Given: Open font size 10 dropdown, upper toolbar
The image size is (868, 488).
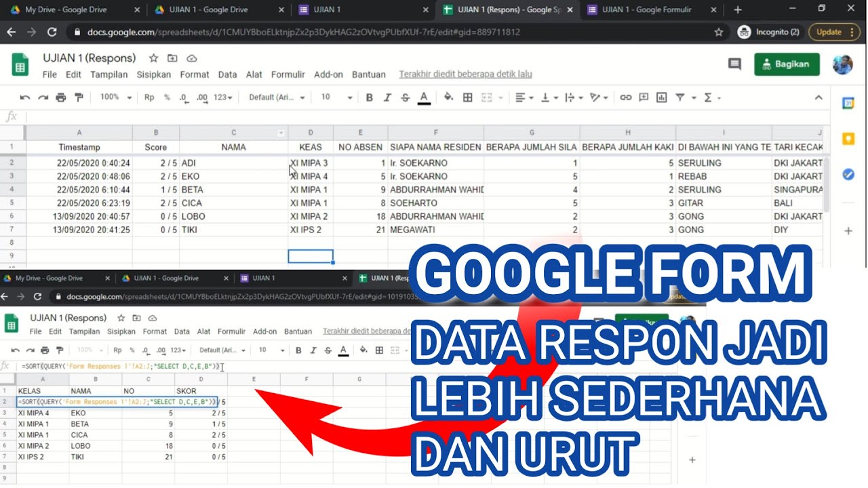Looking at the screenshot, I should pyautogui.click(x=336, y=98).
